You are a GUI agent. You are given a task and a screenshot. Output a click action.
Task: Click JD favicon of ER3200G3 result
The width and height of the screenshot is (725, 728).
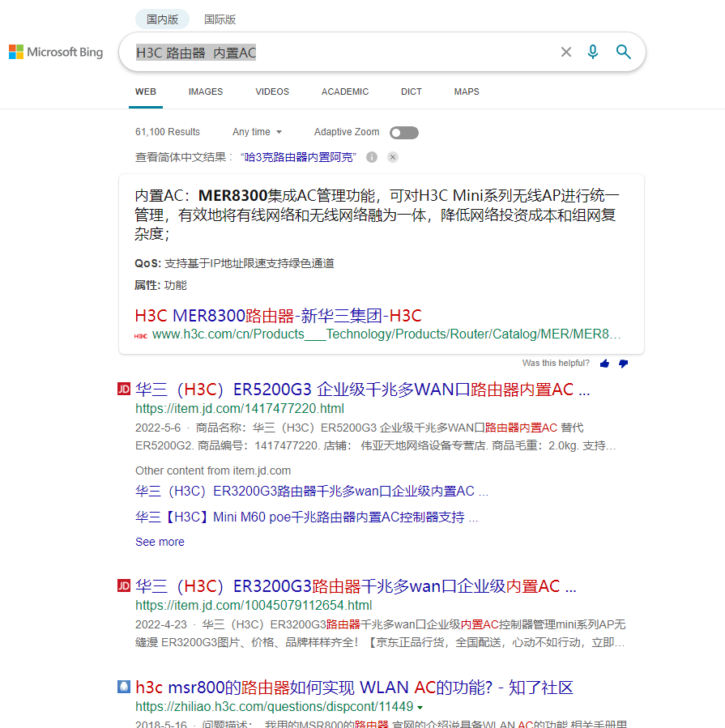[124, 586]
